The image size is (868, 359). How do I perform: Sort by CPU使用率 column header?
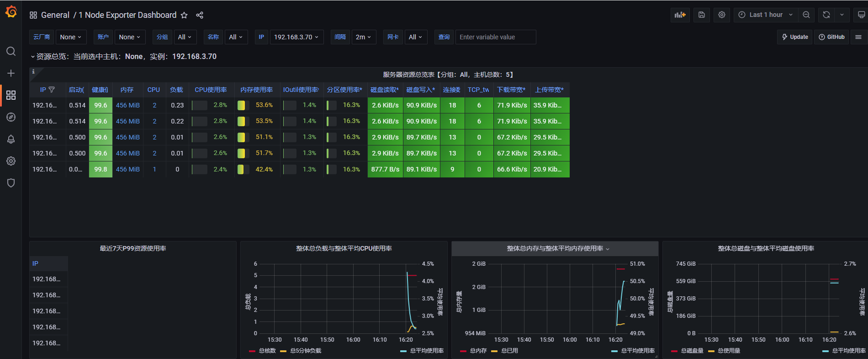pyautogui.click(x=211, y=90)
